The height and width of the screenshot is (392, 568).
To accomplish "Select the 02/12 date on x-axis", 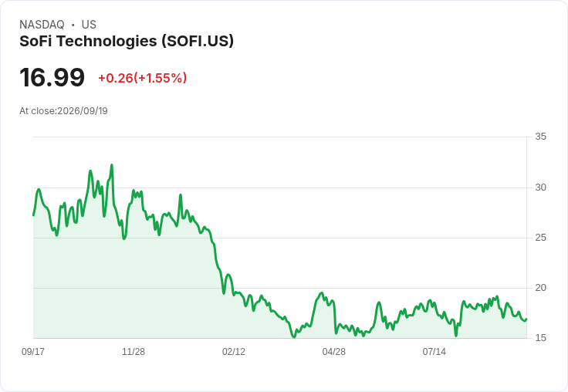I will pyautogui.click(x=234, y=351).
